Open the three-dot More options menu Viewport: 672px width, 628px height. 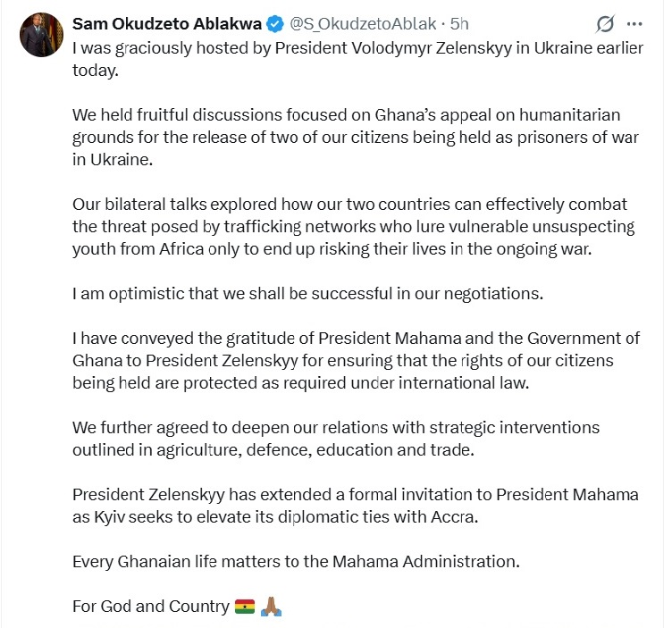coord(634,23)
